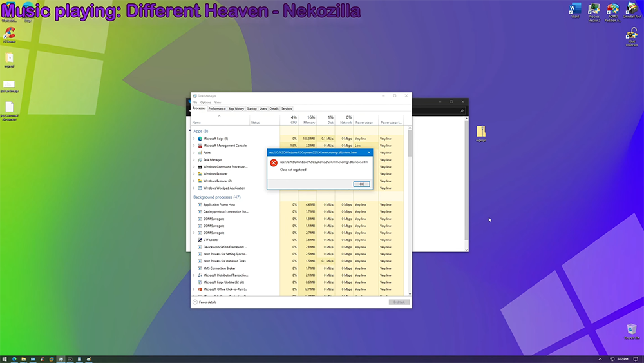Open the AOMEI Partition Assistant shortcut
Screen dimensions: 644x363
[613, 12]
